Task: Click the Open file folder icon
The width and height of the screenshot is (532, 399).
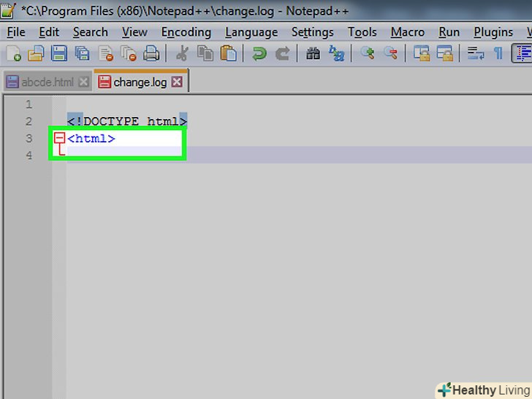Action: pyautogui.click(x=36, y=53)
